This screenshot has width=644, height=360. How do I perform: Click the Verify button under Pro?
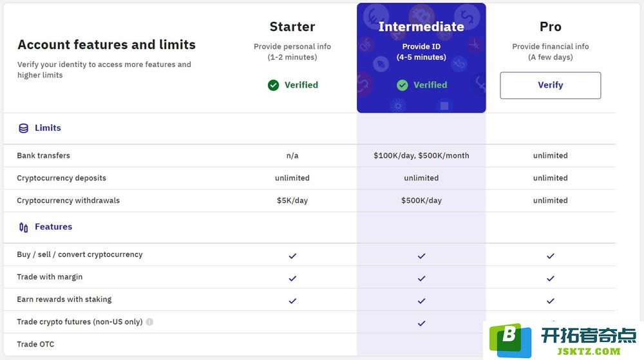551,86
